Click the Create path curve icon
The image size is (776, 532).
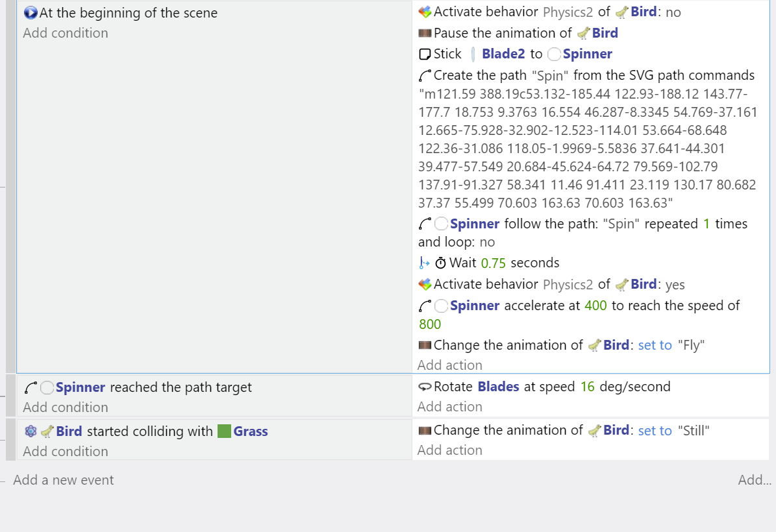tap(425, 76)
